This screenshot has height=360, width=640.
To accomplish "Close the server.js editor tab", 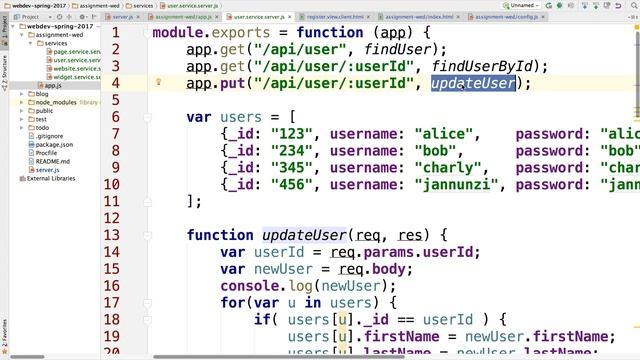I will [138, 17].
